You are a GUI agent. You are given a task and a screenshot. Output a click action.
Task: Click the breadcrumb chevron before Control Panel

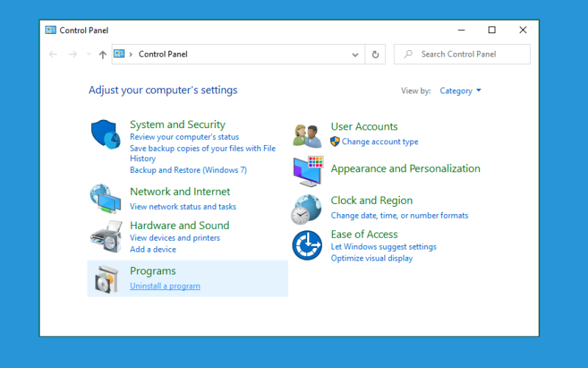(x=131, y=54)
